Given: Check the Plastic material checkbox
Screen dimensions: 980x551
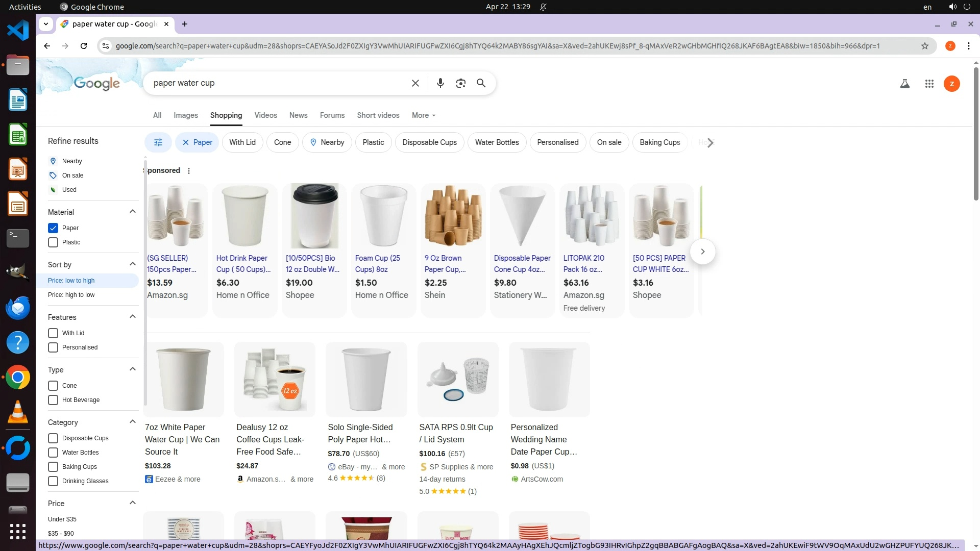Looking at the screenshot, I should [x=53, y=242].
